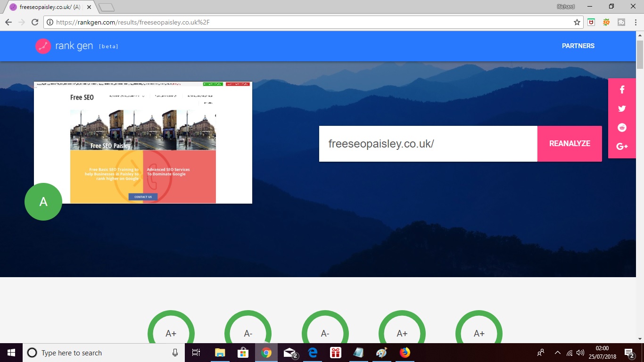Open the Richard profile menu
Screen dimensions: 644x362
tap(566, 7)
